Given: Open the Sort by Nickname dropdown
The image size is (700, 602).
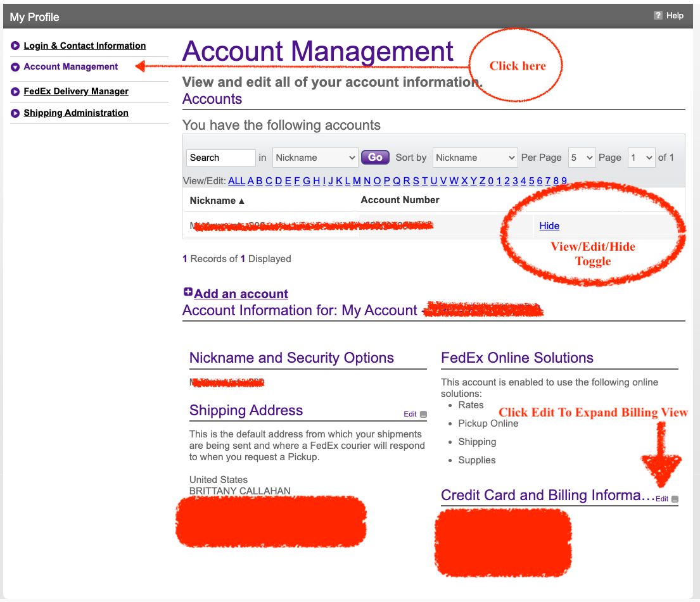Looking at the screenshot, I should (475, 158).
